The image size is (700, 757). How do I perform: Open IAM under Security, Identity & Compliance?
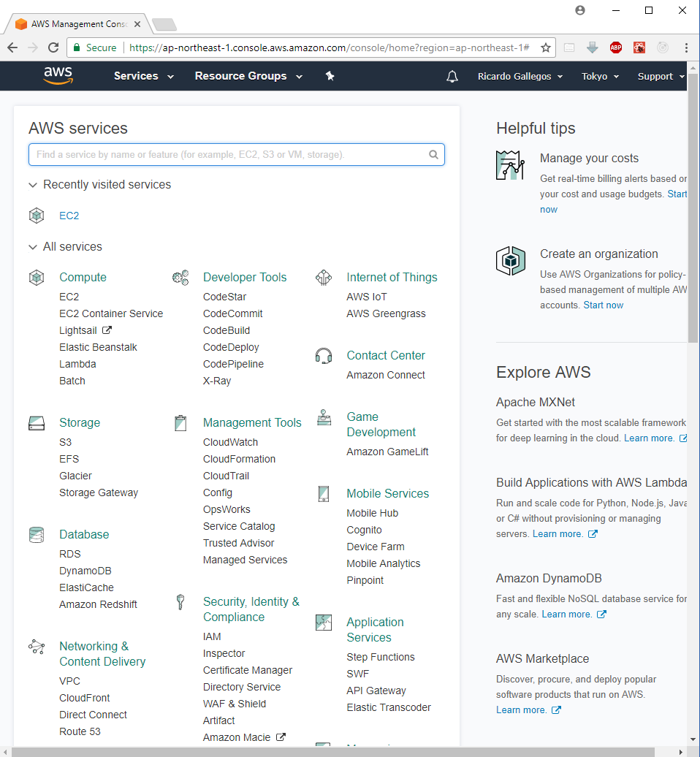pyautogui.click(x=212, y=636)
